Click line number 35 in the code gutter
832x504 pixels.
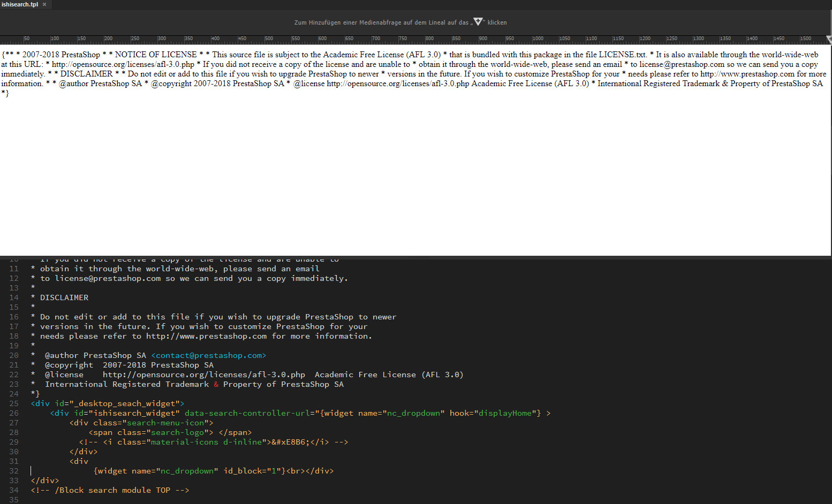click(14, 500)
